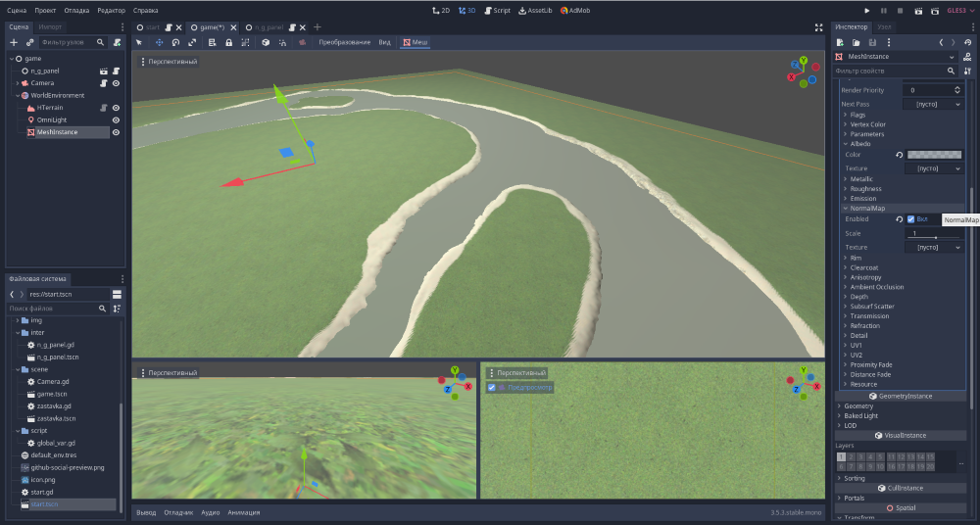Hide the MeshInstance node via eye icon
The width and height of the screenshot is (980, 525).
116,132
